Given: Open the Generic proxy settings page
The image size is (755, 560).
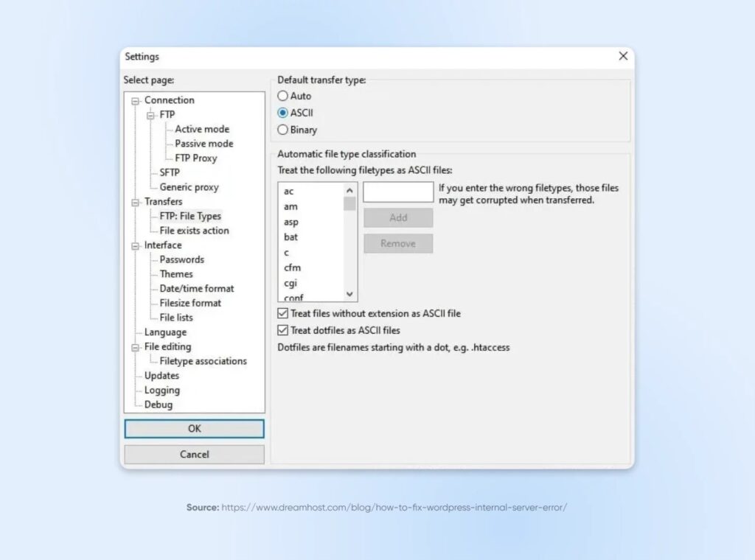Looking at the screenshot, I should (189, 186).
